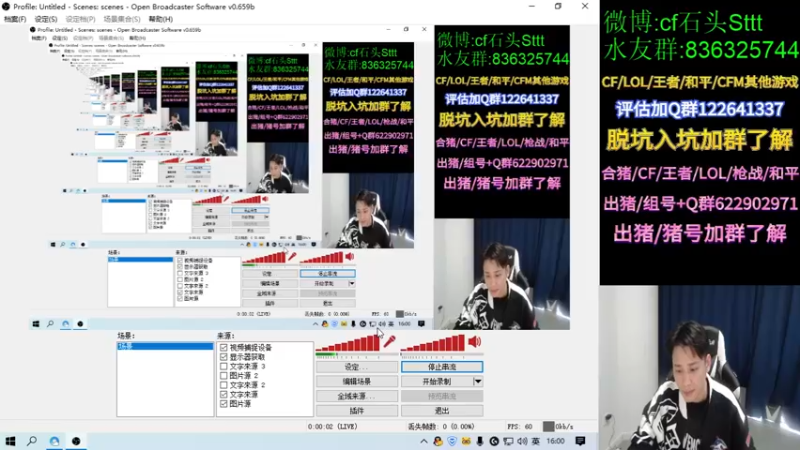Click the microphone tray icon
Viewport: 800px width, 450px height.
coord(480,441)
